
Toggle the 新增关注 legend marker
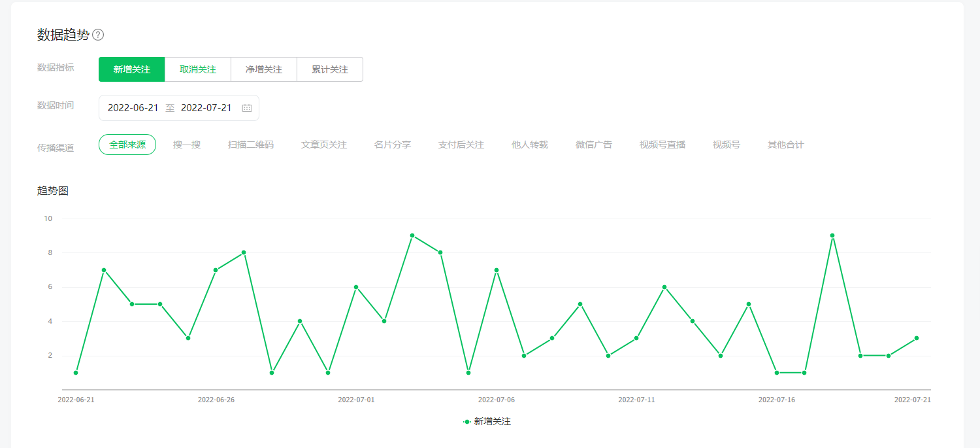(x=467, y=422)
